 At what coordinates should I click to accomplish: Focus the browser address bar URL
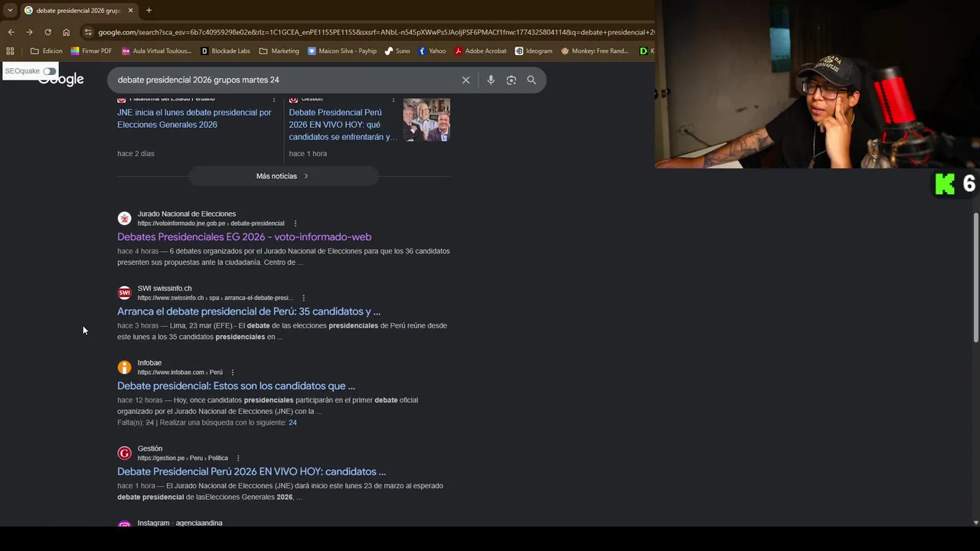[x=376, y=32]
